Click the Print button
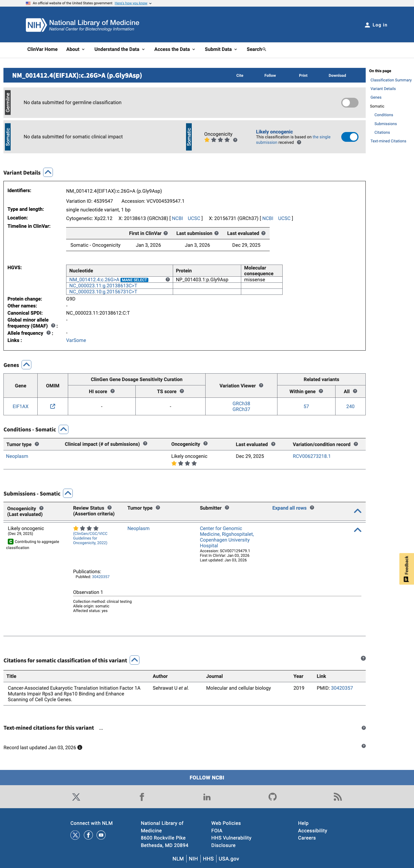This screenshot has width=414, height=868. [x=303, y=75]
